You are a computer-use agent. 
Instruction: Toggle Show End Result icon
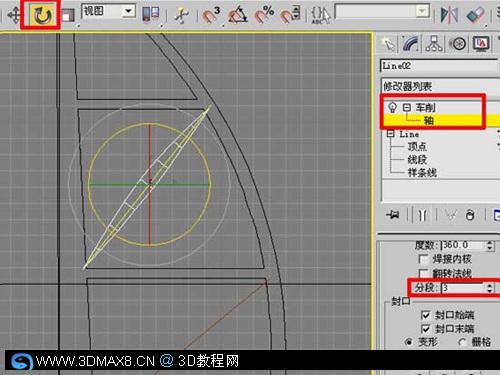tap(422, 215)
